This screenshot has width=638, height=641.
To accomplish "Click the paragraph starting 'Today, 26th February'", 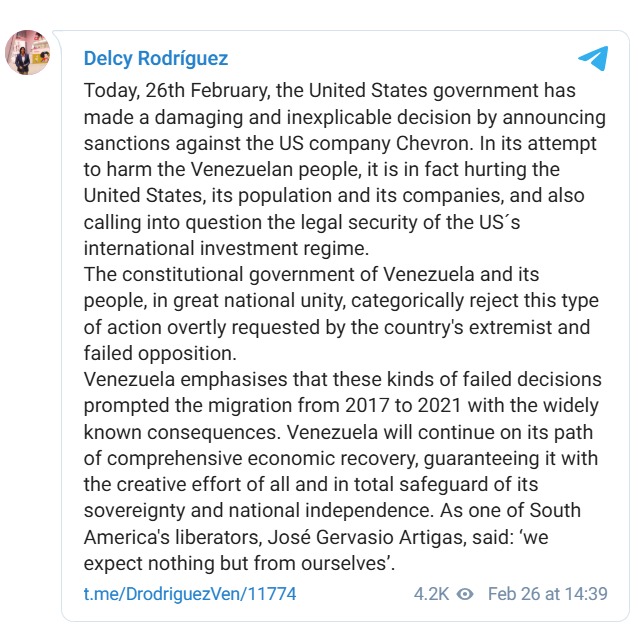I will tap(340, 169).
